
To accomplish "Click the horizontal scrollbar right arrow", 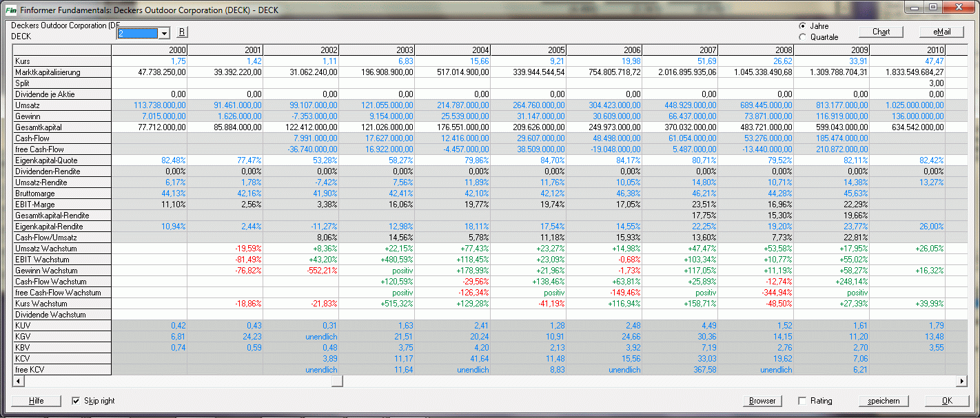I will tap(962, 381).
